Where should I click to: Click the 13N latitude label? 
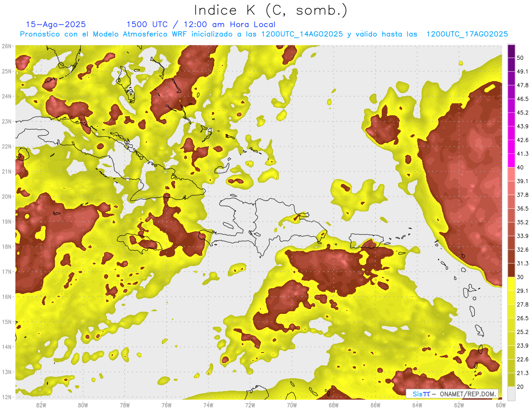click(x=7, y=372)
